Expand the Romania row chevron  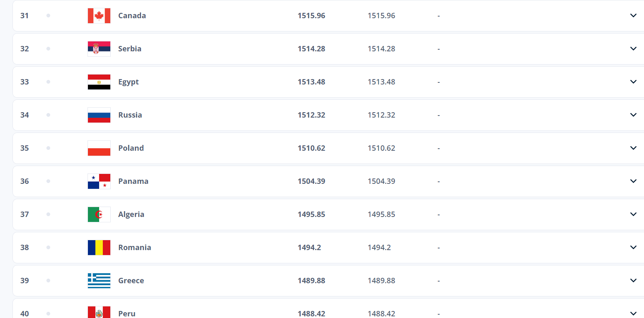click(x=633, y=248)
